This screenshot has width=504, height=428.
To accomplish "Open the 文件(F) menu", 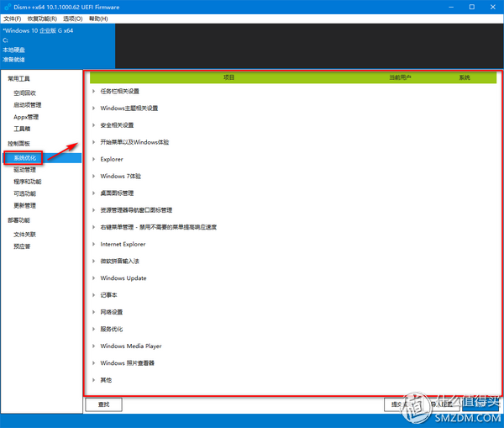I will 13,18.
